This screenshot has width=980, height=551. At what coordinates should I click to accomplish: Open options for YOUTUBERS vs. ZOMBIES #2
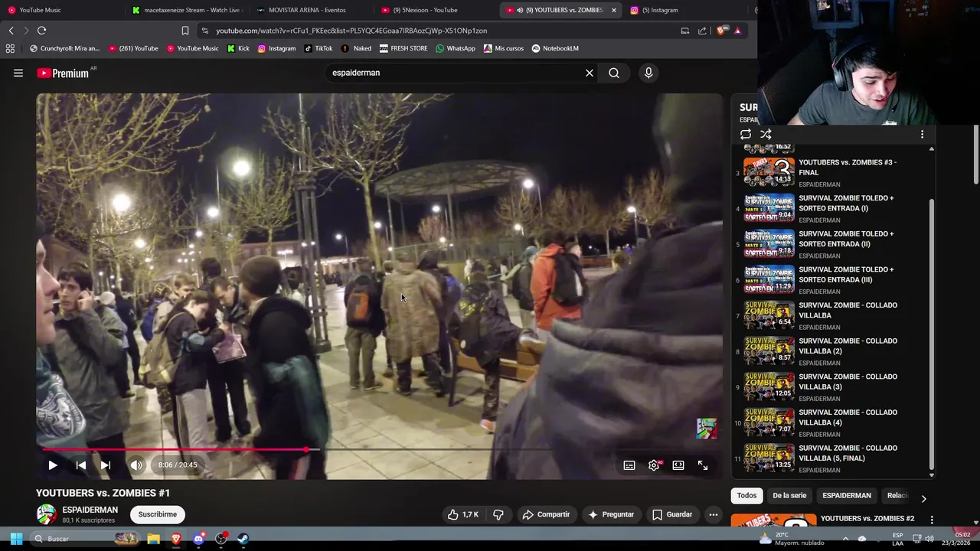(x=932, y=520)
